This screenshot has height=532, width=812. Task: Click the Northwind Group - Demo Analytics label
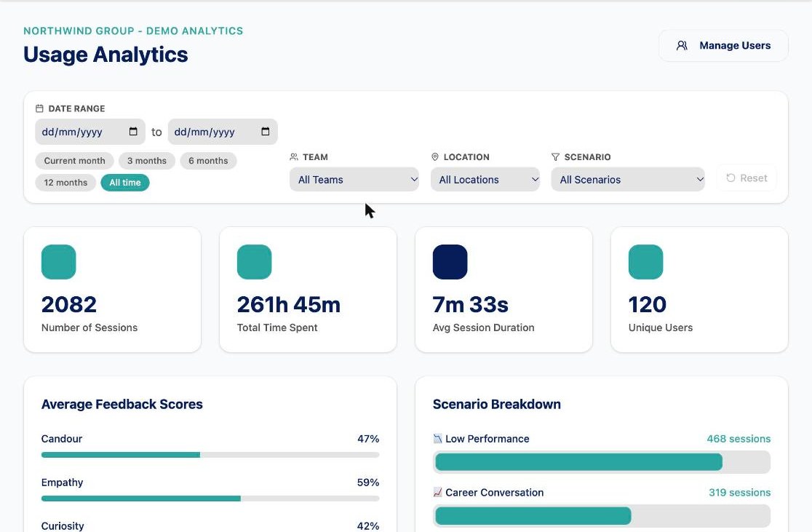tap(133, 31)
